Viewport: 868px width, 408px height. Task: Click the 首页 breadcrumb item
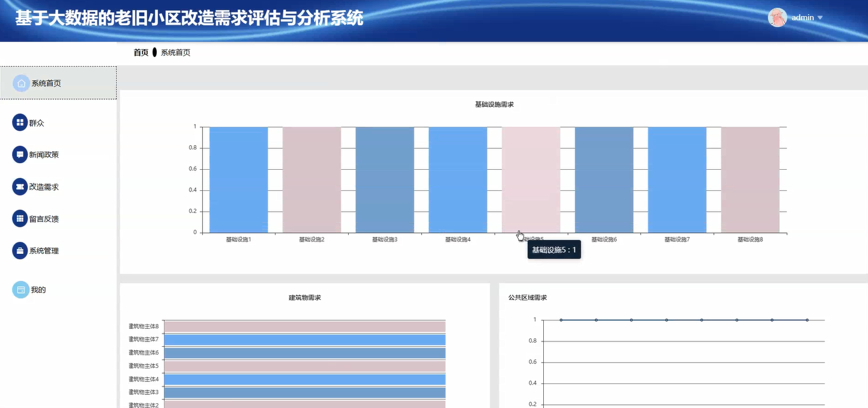(140, 52)
